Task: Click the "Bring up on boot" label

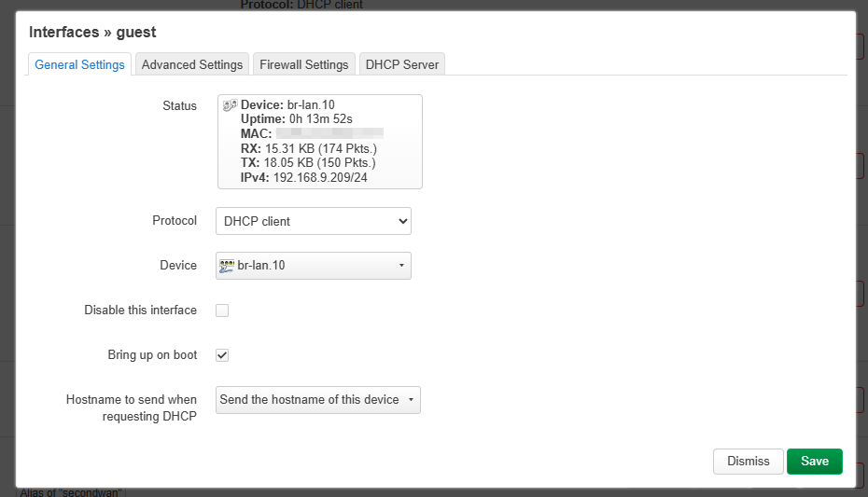Action: (x=152, y=355)
